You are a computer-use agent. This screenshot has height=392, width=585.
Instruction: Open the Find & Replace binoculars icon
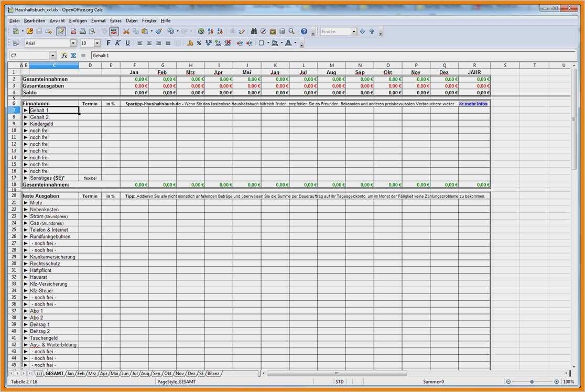(254, 31)
